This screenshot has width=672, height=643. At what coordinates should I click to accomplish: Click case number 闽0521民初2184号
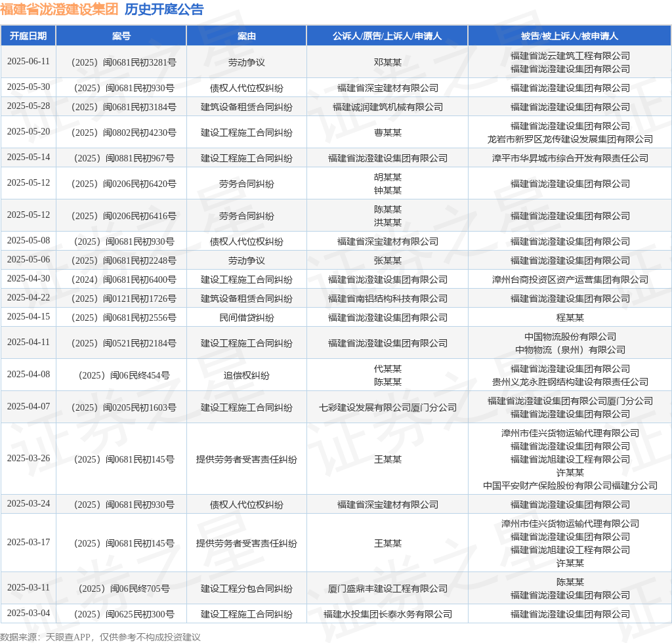coord(124,343)
